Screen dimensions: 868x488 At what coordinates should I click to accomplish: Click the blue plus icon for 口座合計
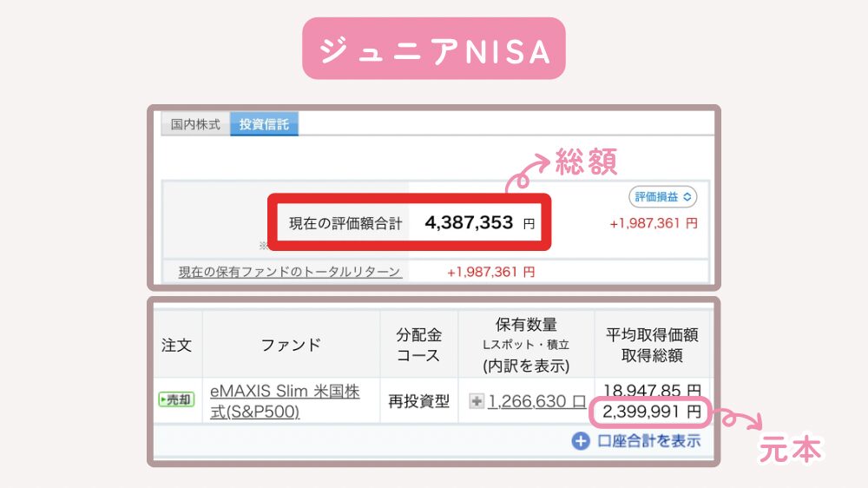(x=581, y=441)
